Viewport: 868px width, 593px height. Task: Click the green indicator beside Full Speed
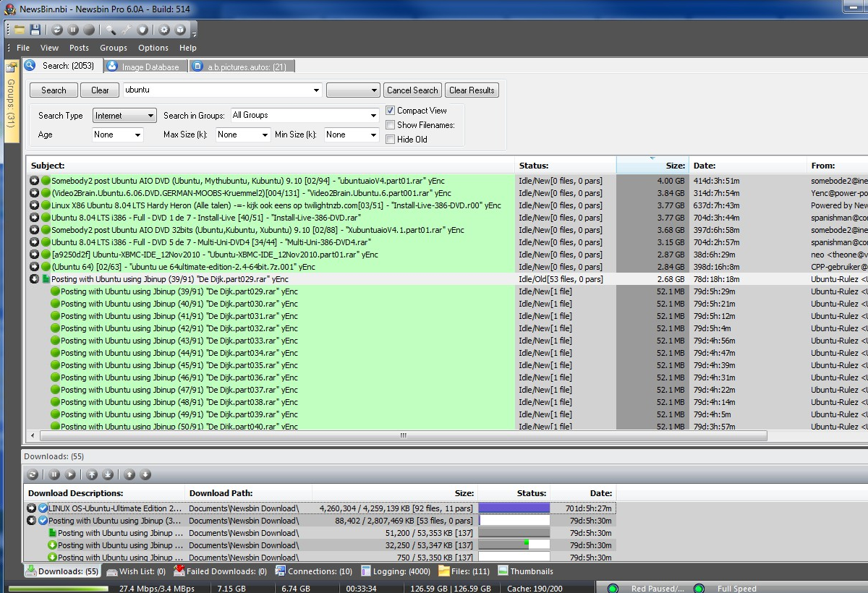(x=699, y=589)
